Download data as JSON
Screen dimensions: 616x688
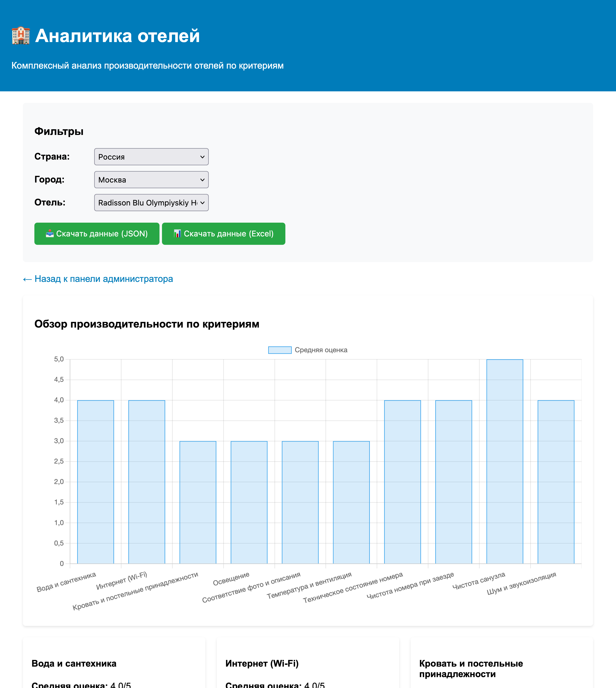(x=97, y=234)
